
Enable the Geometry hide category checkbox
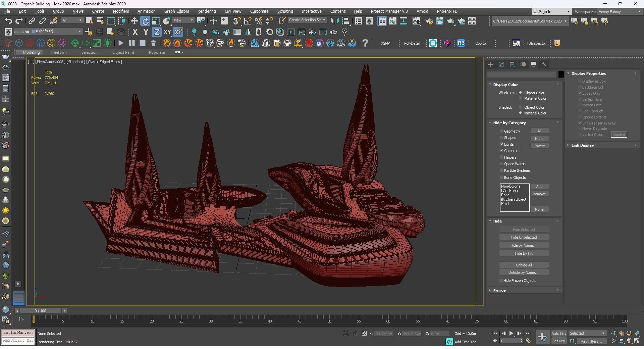coord(502,131)
